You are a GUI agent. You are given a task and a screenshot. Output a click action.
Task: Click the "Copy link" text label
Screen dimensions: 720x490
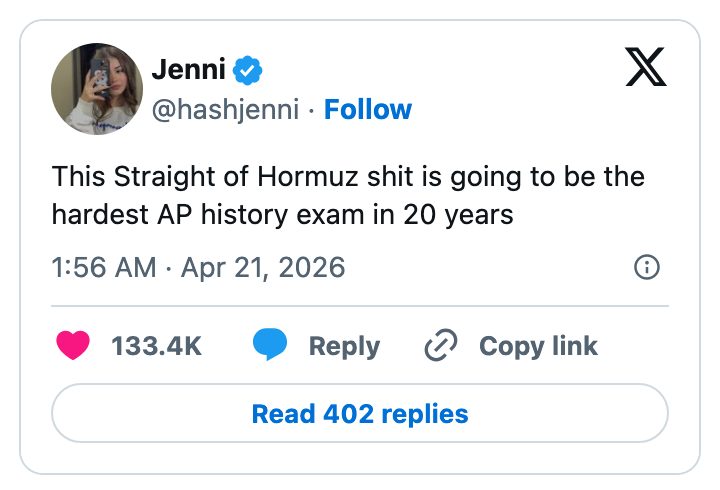(x=538, y=346)
